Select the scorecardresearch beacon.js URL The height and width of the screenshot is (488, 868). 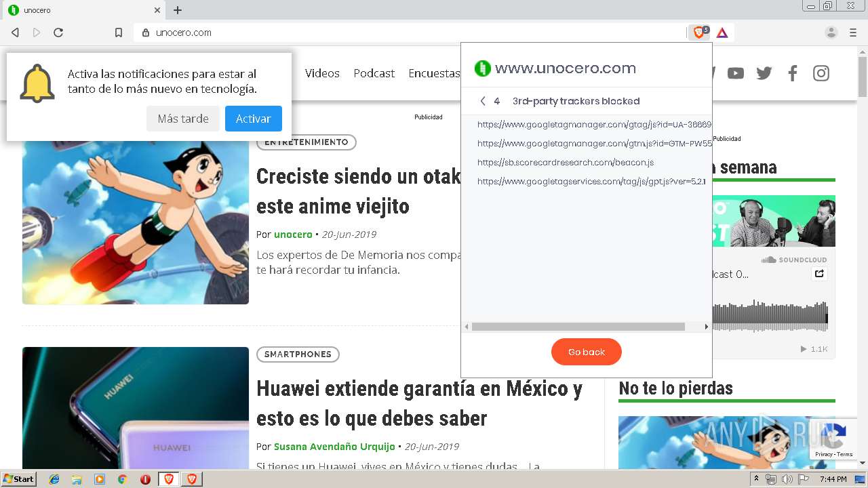(566, 163)
